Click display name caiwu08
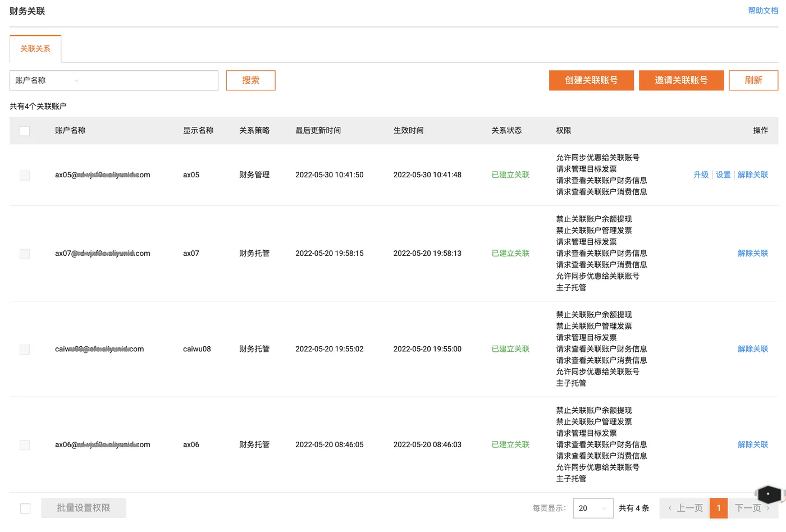The width and height of the screenshot is (786, 532). 197,348
